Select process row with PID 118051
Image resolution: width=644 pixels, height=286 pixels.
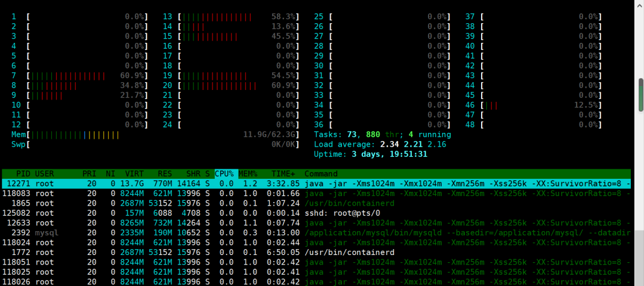pyautogui.click(x=316, y=262)
